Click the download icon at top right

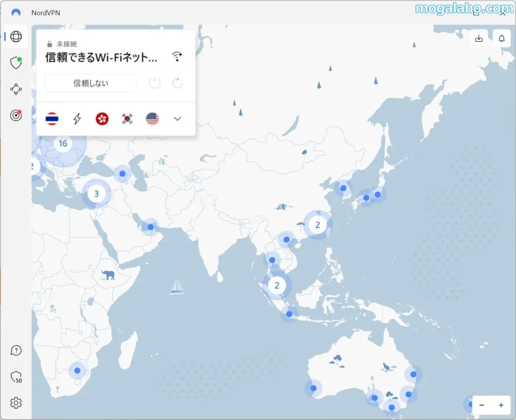point(479,38)
